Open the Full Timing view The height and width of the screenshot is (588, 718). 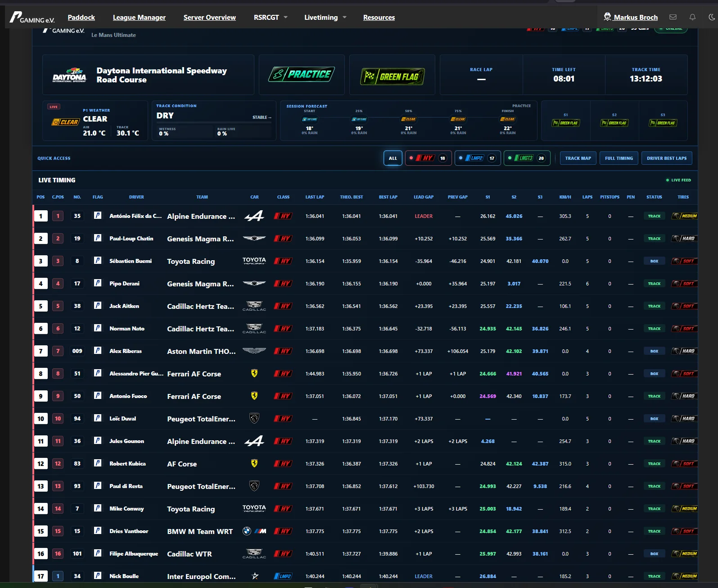619,158
